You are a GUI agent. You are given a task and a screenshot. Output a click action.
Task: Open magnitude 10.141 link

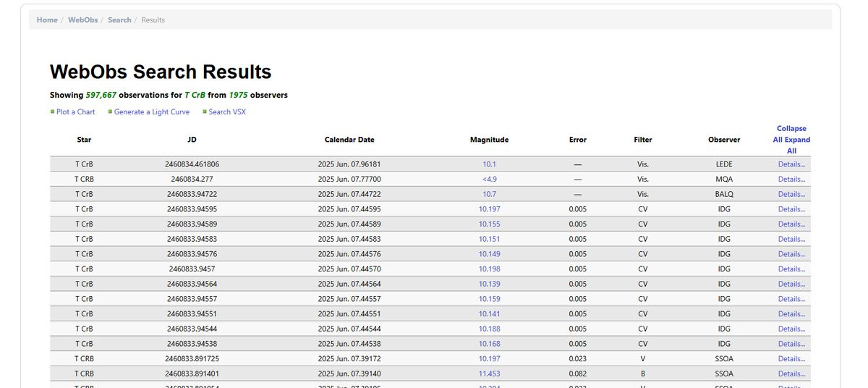click(489, 313)
